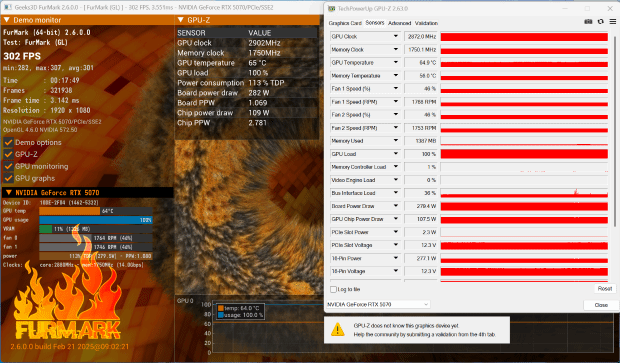Open the GPU Chip Power Draw dropdown
The height and width of the screenshot is (363, 620).
(x=395, y=219)
